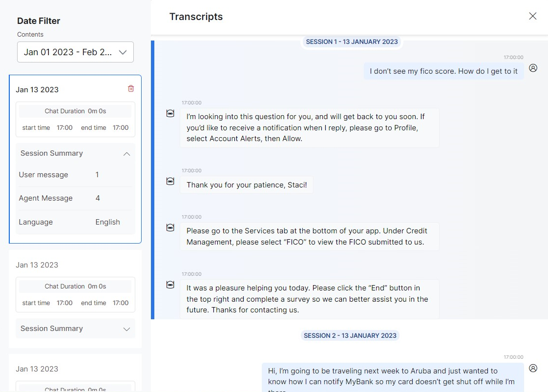Select the second Jan 13 2023 session card
Image resolution: width=548 pixels, height=392 pixels.
coord(75,265)
